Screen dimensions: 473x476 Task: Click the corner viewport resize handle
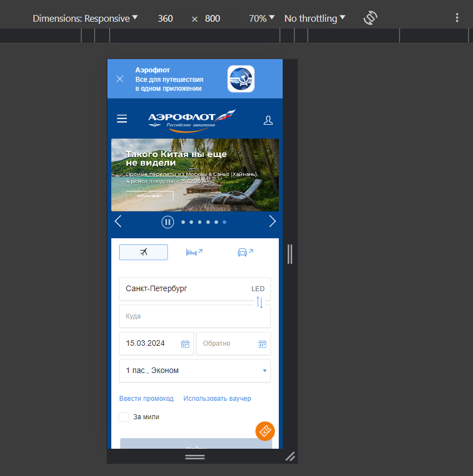[x=290, y=457]
